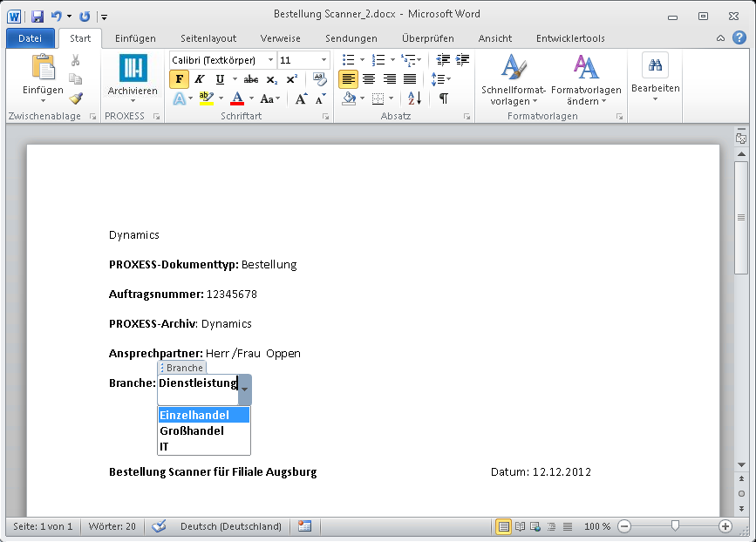Expand underline style dropdown arrow
This screenshot has width=756, height=542.
235,79
